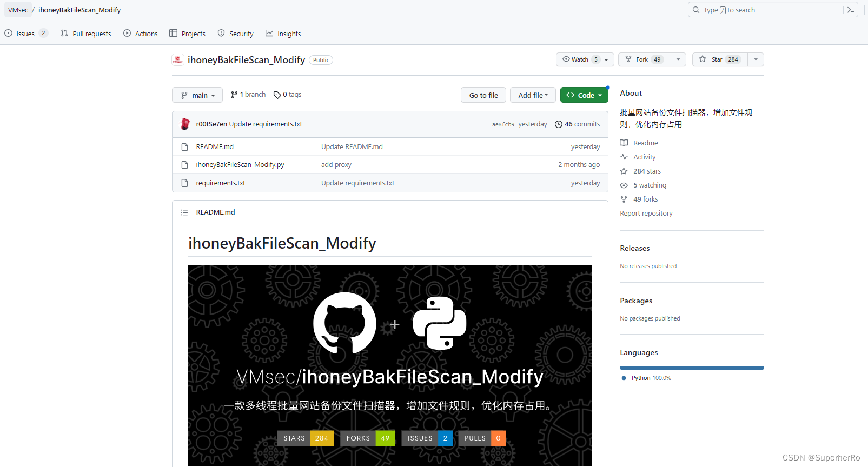The width and height of the screenshot is (868, 467).
Task: Star the repository
Action: point(720,59)
